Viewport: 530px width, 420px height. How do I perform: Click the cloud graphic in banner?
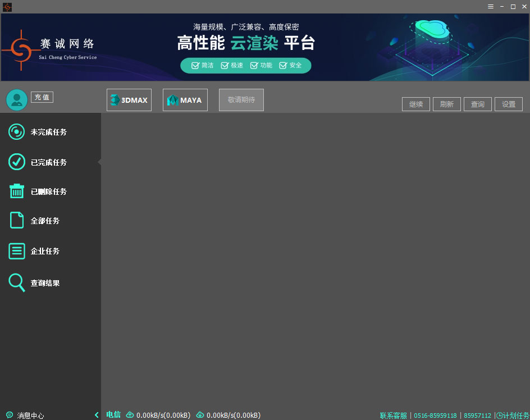[x=433, y=30]
